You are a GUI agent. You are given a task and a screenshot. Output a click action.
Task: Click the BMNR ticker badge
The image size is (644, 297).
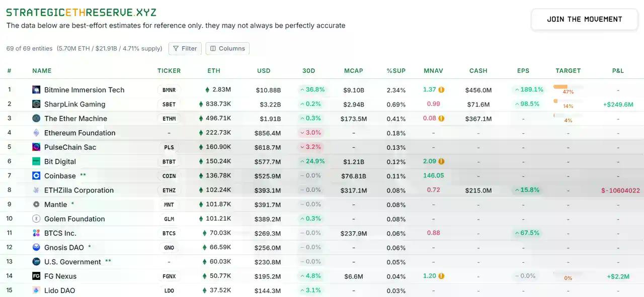tap(169, 90)
